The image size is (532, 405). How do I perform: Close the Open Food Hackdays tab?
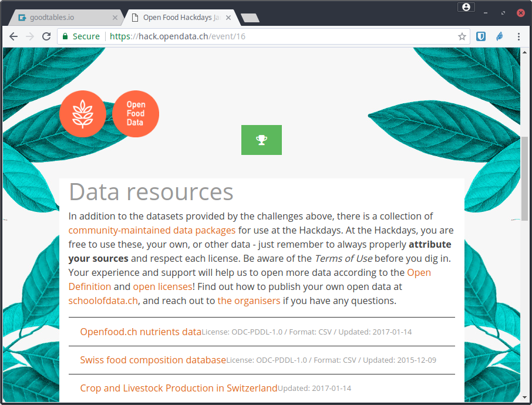coord(228,18)
